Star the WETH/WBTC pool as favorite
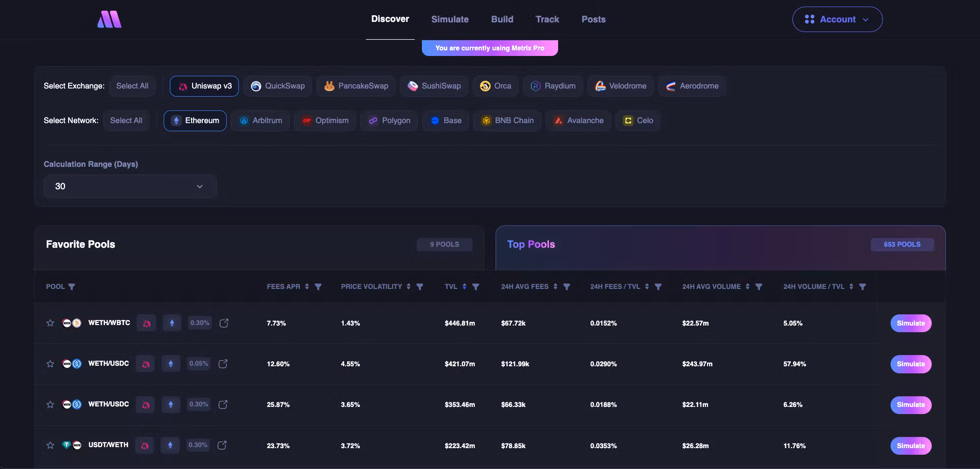This screenshot has width=980, height=469. pos(50,323)
